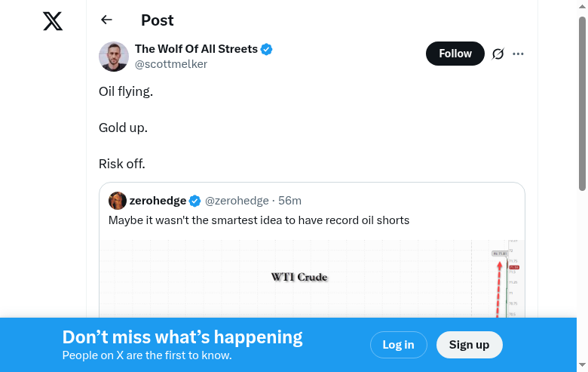This screenshot has width=588, height=372.
Task: Open The Wolf Of All Streets profile name
Action: tap(196, 49)
